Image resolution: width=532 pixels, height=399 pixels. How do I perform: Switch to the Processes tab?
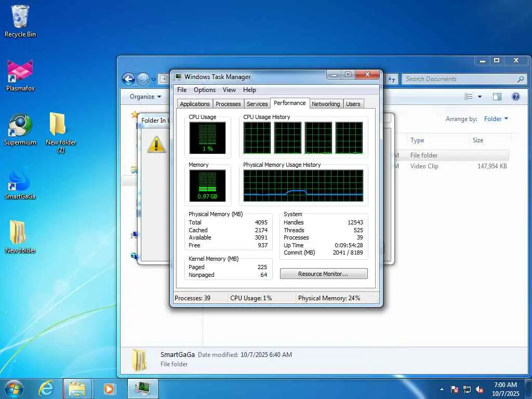pyautogui.click(x=228, y=104)
